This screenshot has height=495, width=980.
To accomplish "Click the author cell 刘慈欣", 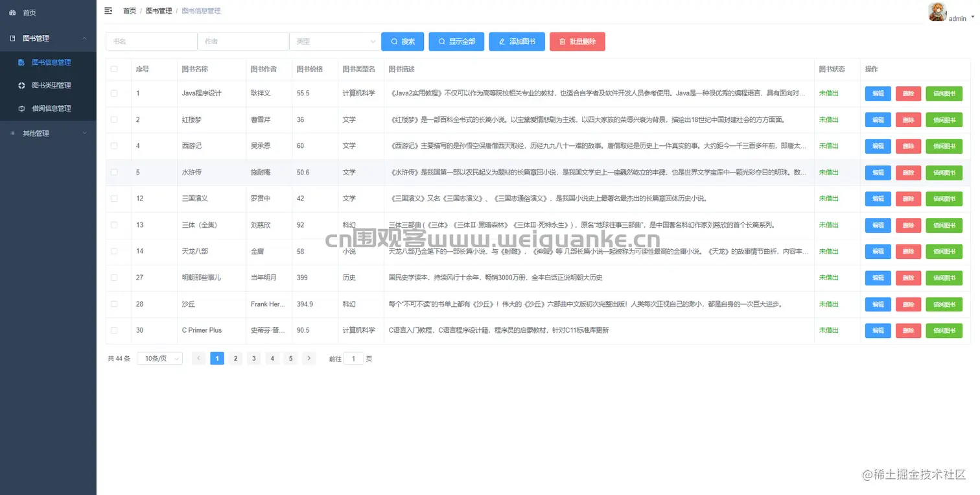I will [261, 225].
